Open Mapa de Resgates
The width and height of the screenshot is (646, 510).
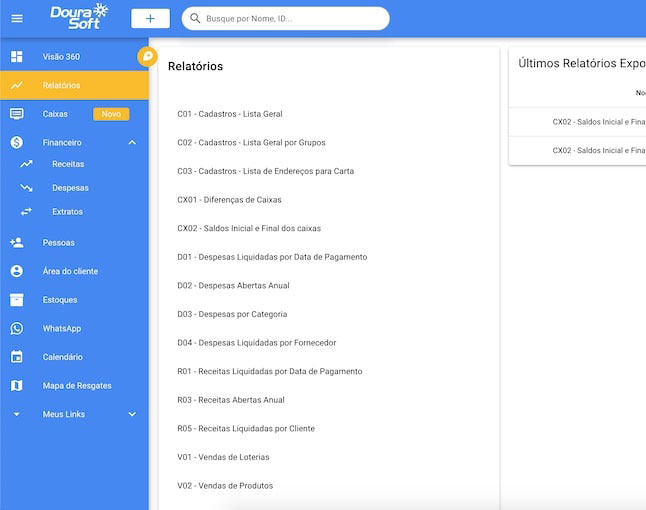(77, 386)
